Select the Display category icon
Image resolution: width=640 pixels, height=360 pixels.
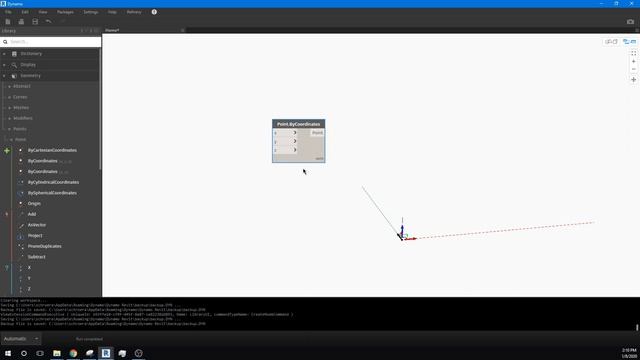(x=14, y=64)
